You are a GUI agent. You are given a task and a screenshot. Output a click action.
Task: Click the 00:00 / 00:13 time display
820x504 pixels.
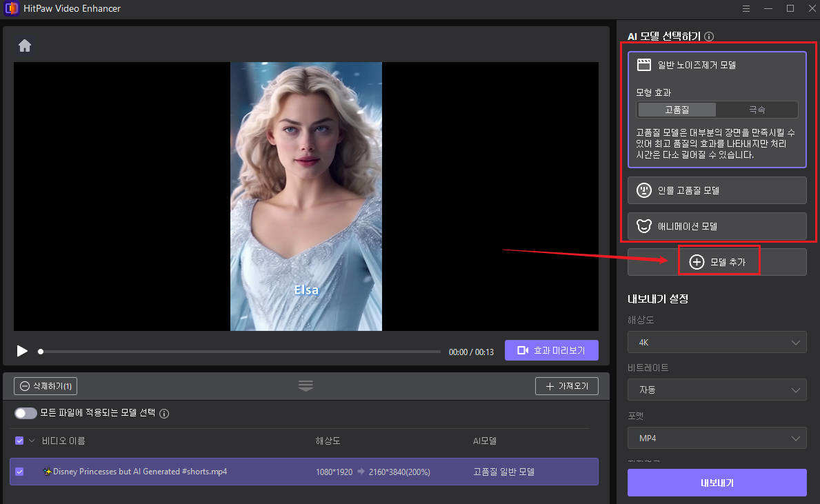(471, 352)
